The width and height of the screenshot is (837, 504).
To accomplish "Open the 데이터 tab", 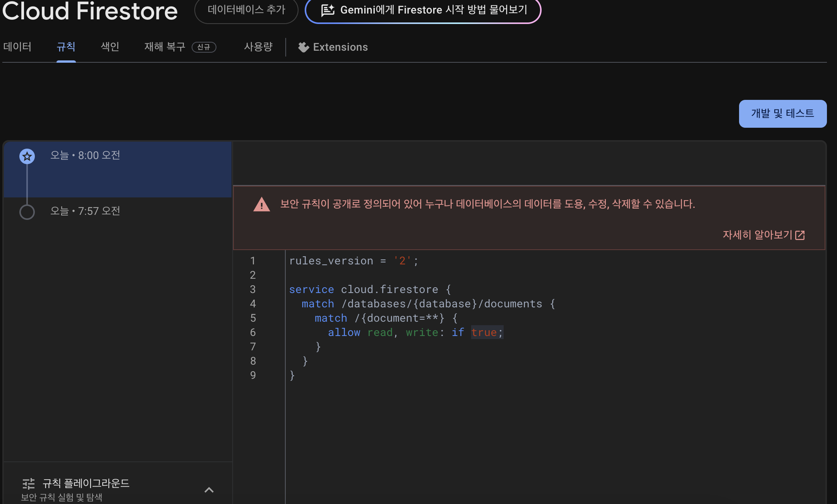I will click(17, 47).
